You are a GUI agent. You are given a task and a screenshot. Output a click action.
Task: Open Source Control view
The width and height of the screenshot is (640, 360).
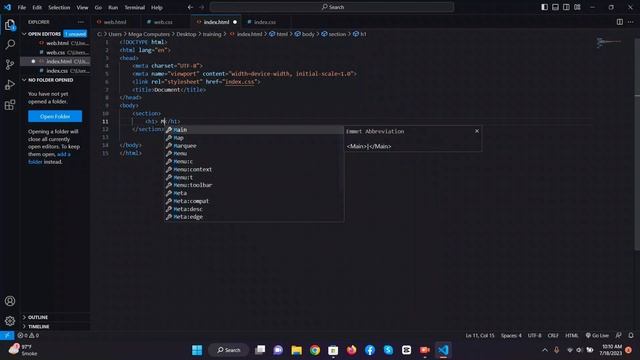pos(10,64)
